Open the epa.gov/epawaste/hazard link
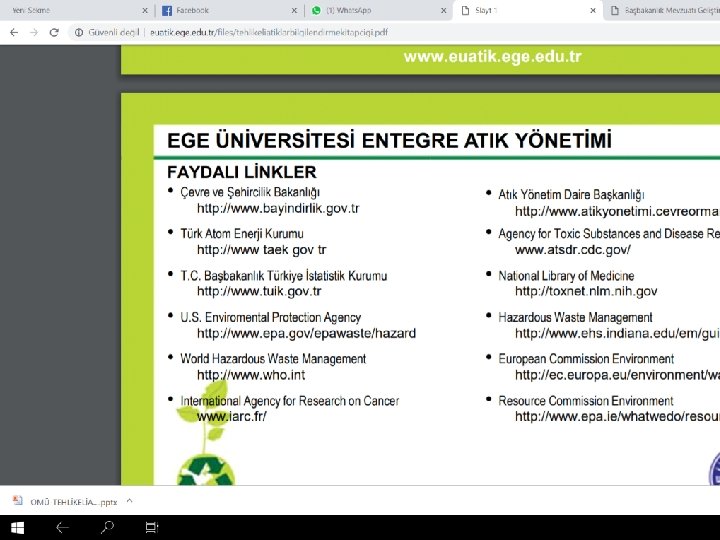Viewport: 720px width, 540px height. coord(306,333)
